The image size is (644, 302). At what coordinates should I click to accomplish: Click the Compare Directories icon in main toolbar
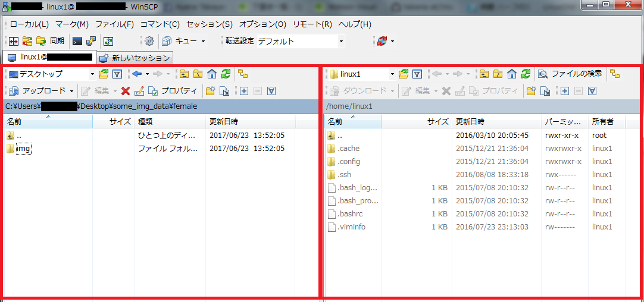click(14, 41)
